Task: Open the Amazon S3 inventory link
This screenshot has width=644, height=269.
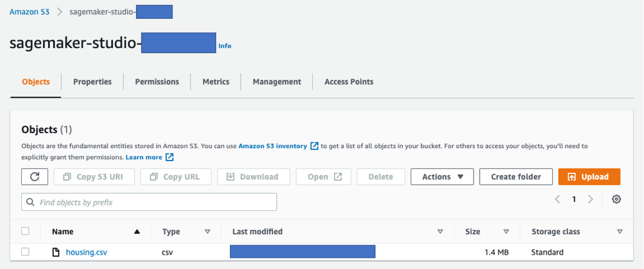Action: [273, 146]
